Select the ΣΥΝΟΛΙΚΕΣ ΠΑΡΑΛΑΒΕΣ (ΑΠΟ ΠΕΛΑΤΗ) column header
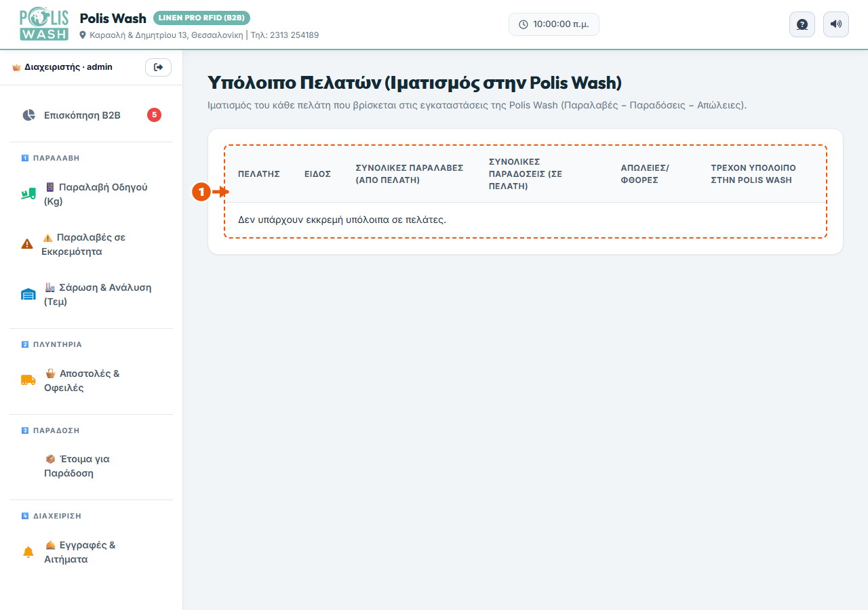This screenshot has height=610, width=868. 410,174
